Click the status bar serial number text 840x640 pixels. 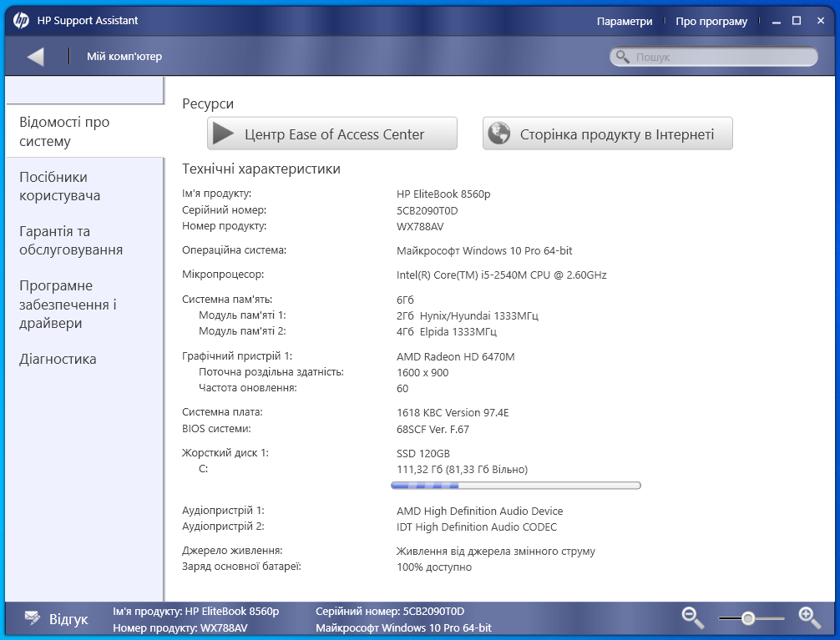[390, 611]
